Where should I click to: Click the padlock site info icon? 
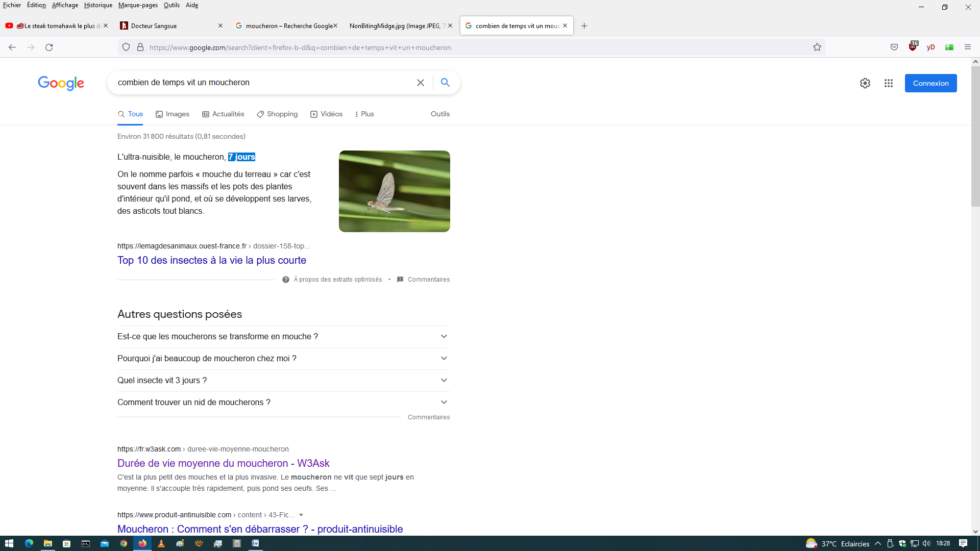(x=140, y=47)
